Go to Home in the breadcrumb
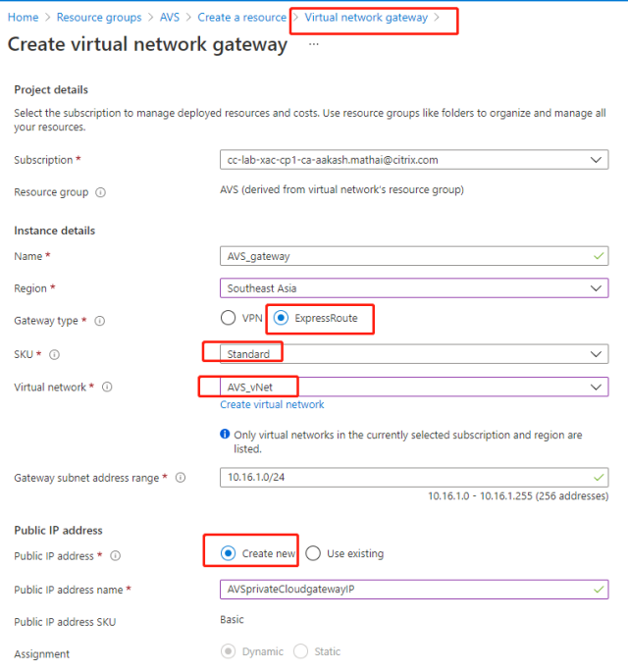The width and height of the screenshot is (628, 672). [x=23, y=18]
